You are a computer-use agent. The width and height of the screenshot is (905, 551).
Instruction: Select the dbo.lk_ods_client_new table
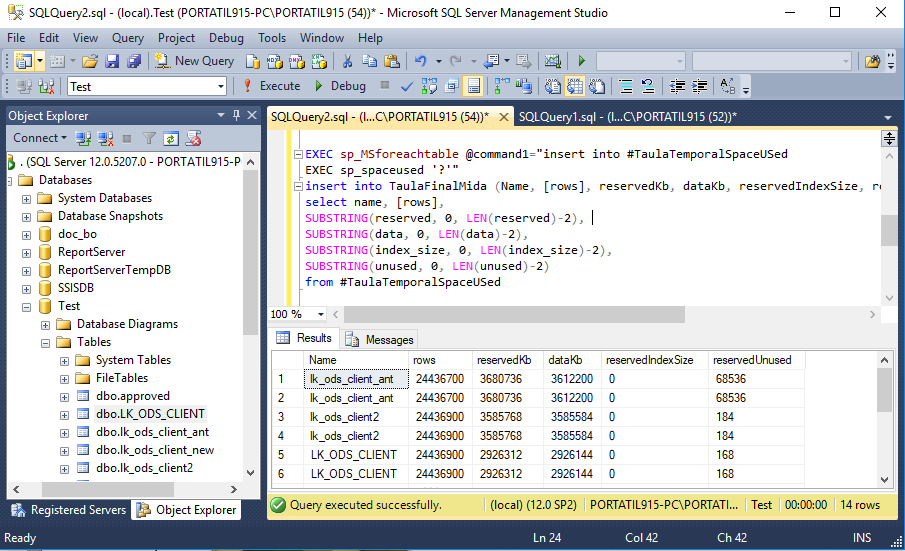(155, 449)
